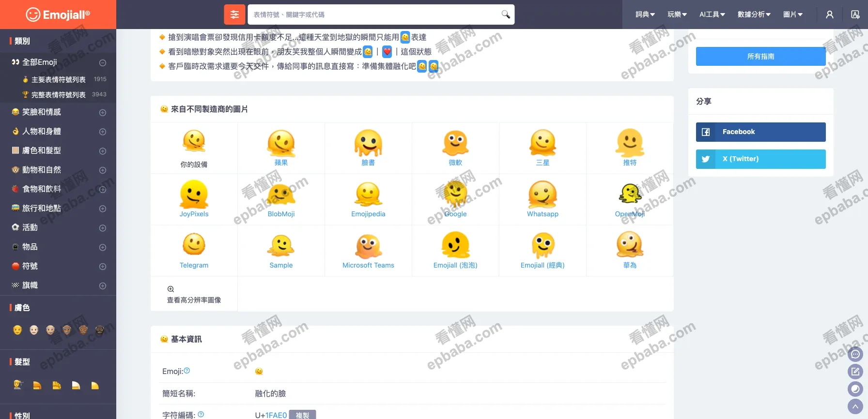View the JoyPixels melting face image
The width and height of the screenshot is (868, 419).
point(194,195)
